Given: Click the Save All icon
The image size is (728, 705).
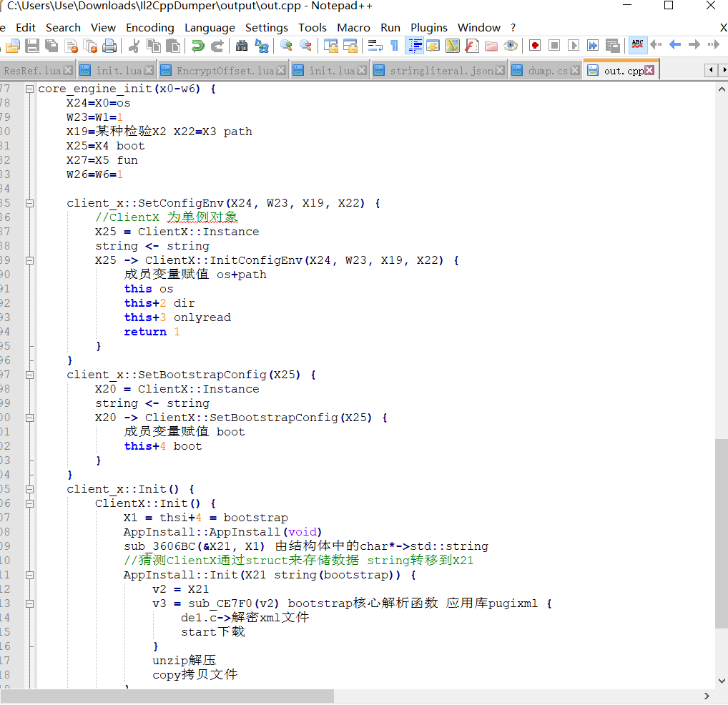Looking at the screenshot, I should (51, 46).
